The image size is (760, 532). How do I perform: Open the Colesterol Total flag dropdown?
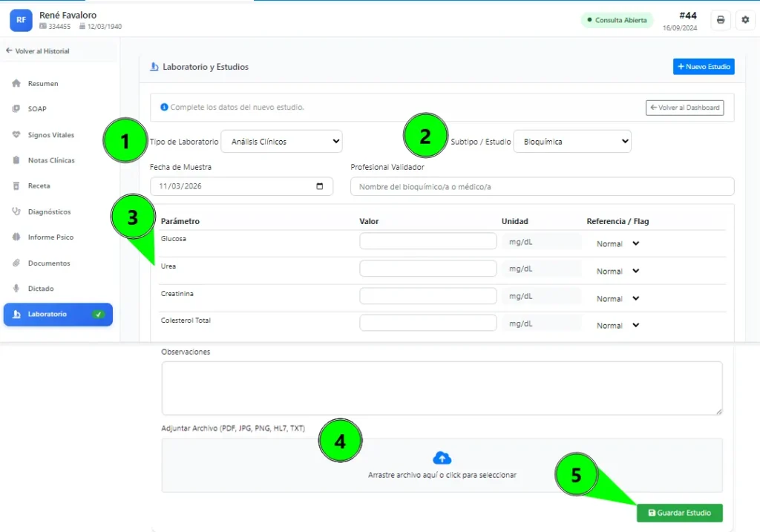[618, 326]
